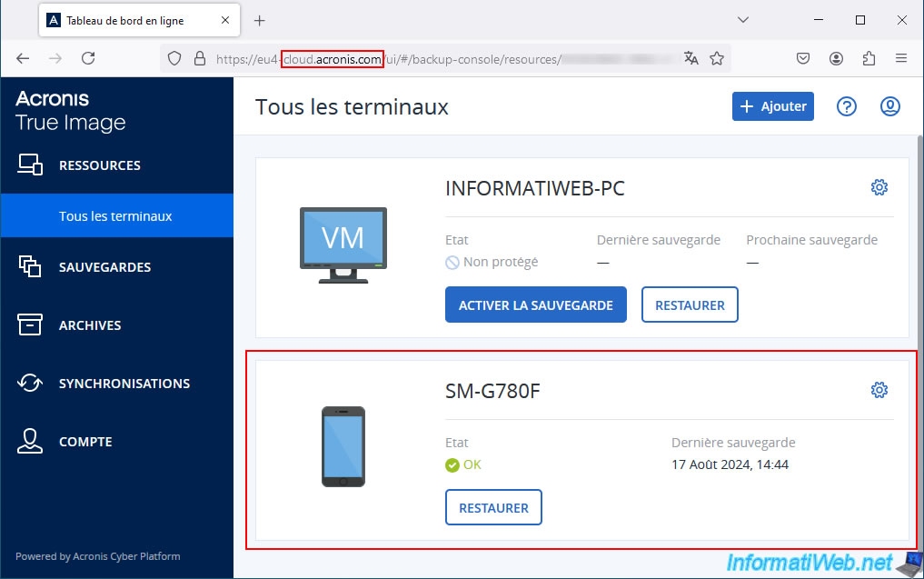Image resolution: width=924 pixels, height=579 pixels.
Task: Click the OK status text
Action: [x=472, y=464]
